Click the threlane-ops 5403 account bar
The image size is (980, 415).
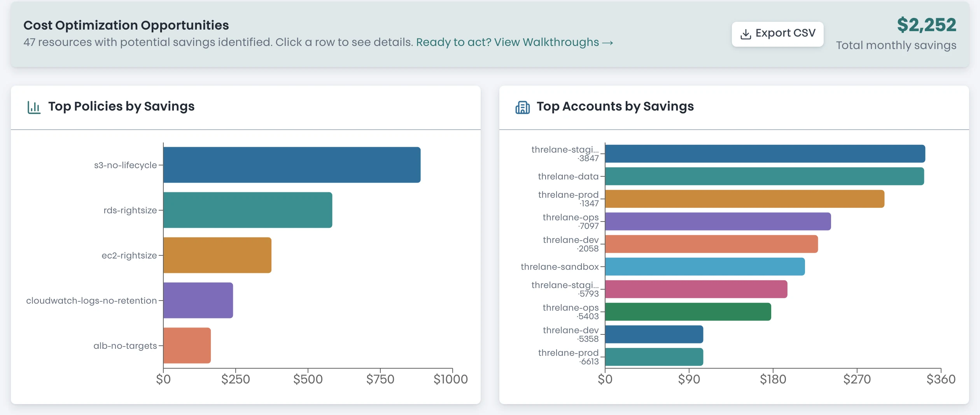pyautogui.click(x=688, y=312)
